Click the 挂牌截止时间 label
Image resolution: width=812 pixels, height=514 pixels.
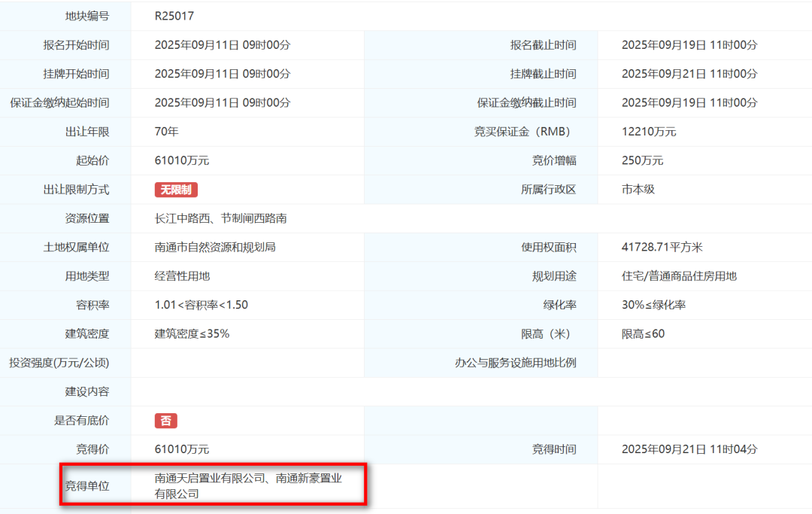coord(544,74)
